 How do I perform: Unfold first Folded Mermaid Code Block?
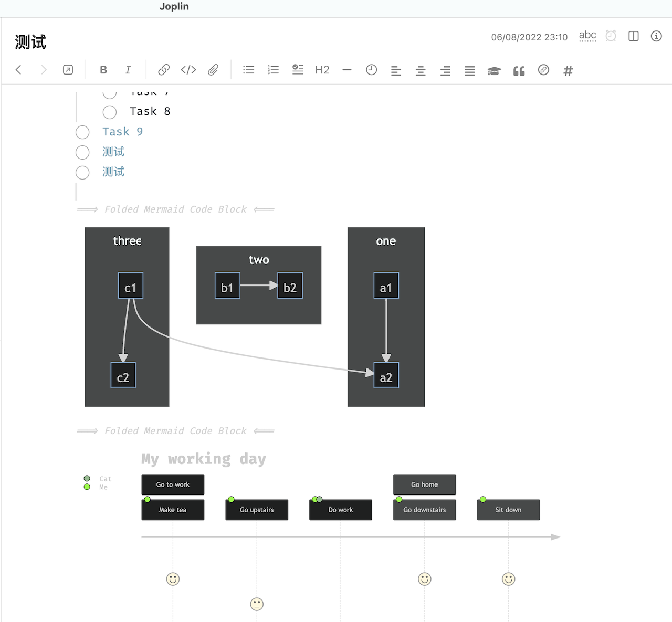[176, 209]
